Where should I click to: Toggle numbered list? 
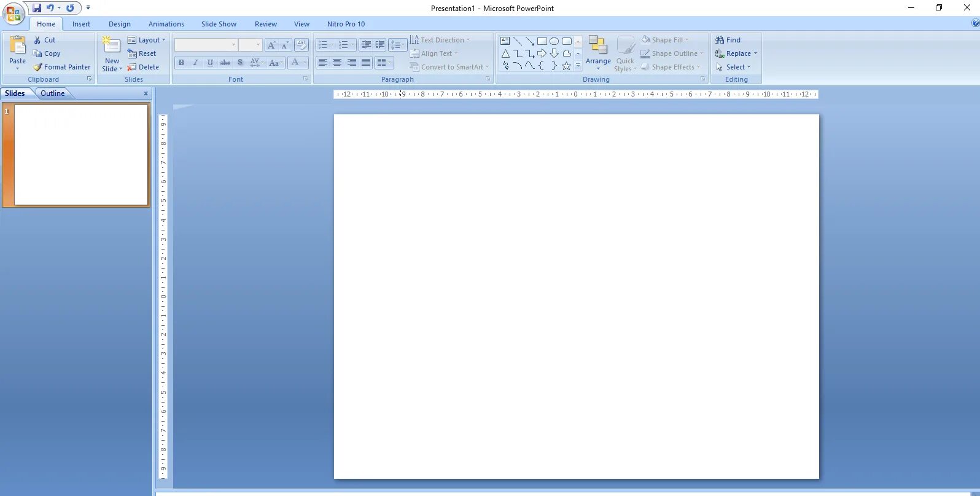pyautogui.click(x=346, y=45)
